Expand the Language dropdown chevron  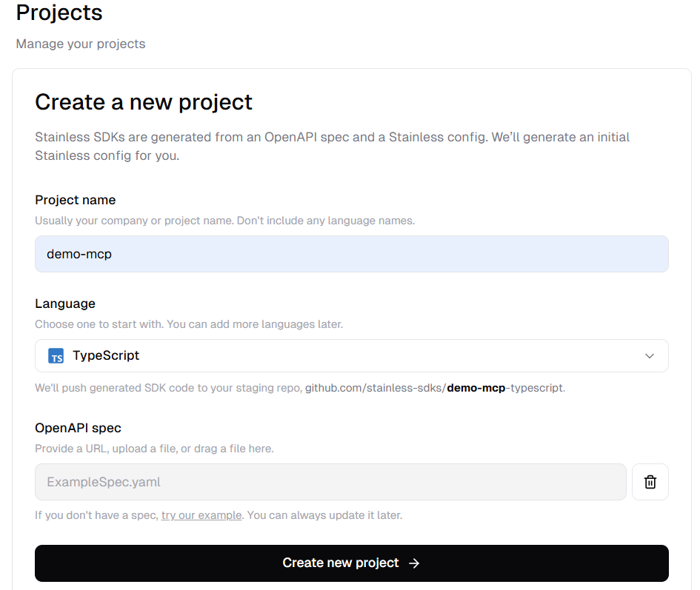point(649,355)
